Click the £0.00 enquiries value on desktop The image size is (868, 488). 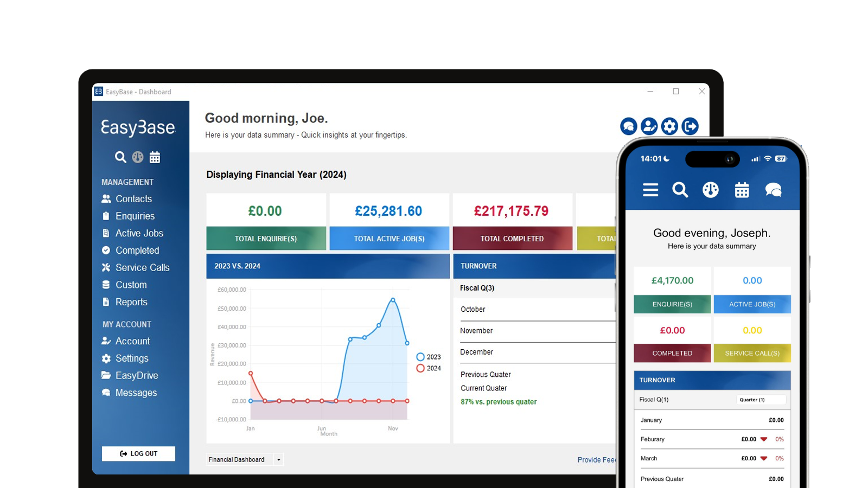(265, 211)
